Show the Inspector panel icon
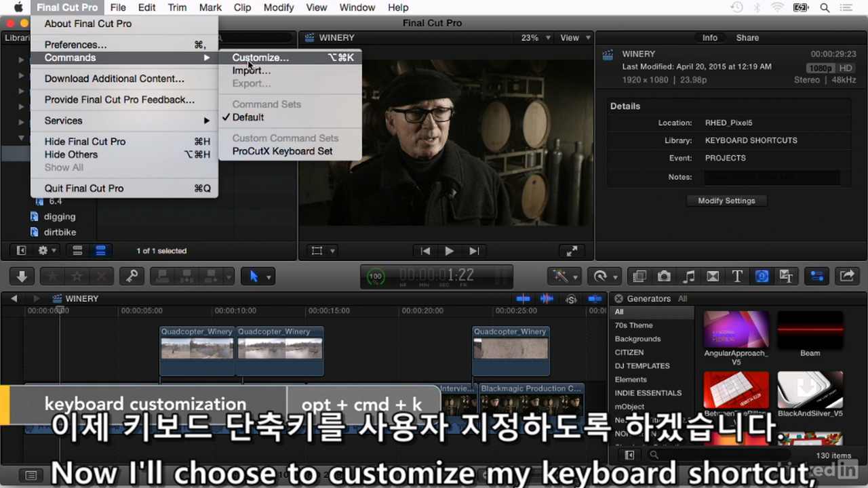 pos(817,277)
